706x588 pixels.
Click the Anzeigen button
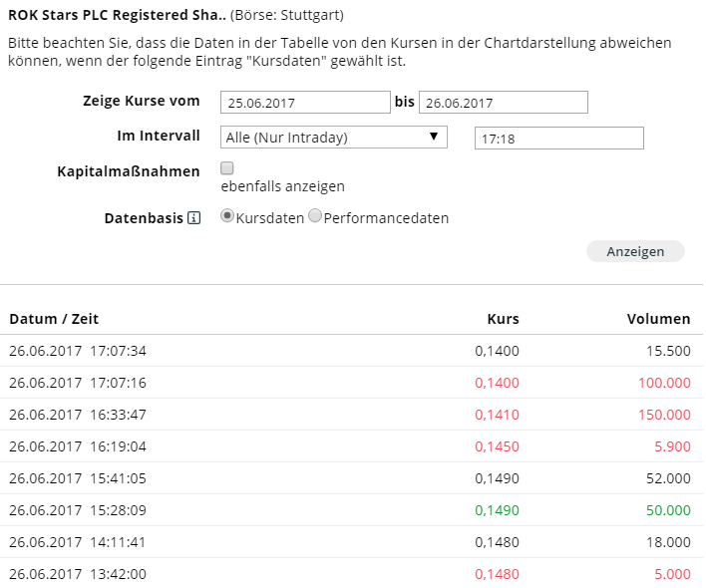[x=635, y=251]
